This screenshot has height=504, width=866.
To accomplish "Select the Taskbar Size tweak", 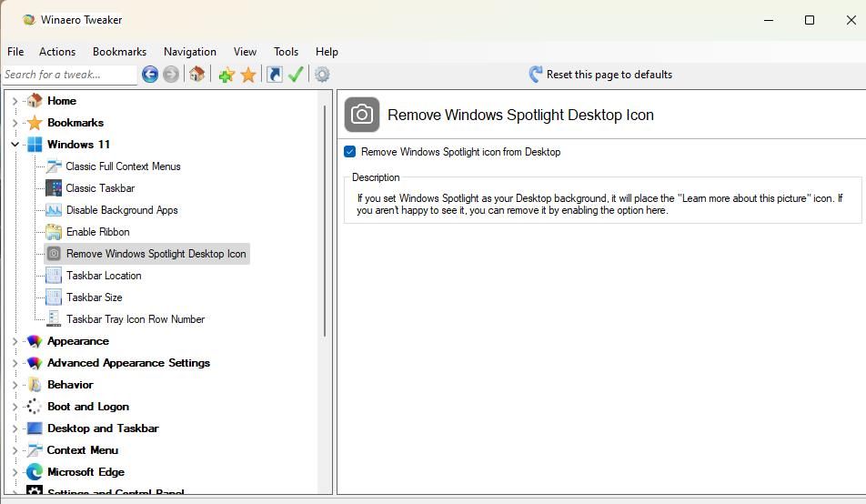I will click(x=95, y=297).
